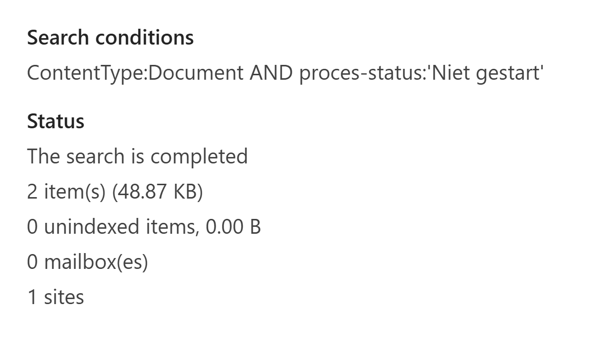Click the number 1 before sites
616x364 pixels.
(x=32, y=297)
